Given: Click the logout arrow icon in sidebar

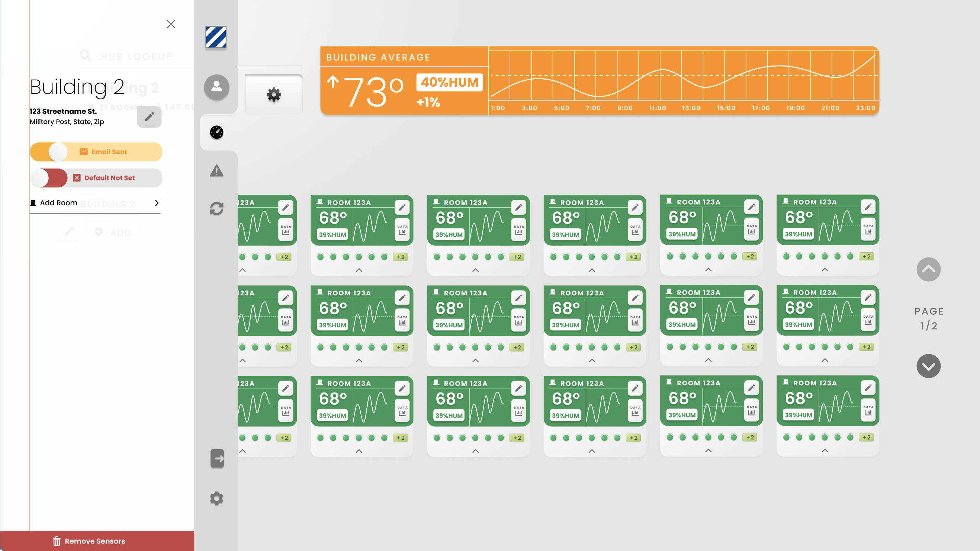Looking at the screenshot, I should [x=217, y=458].
